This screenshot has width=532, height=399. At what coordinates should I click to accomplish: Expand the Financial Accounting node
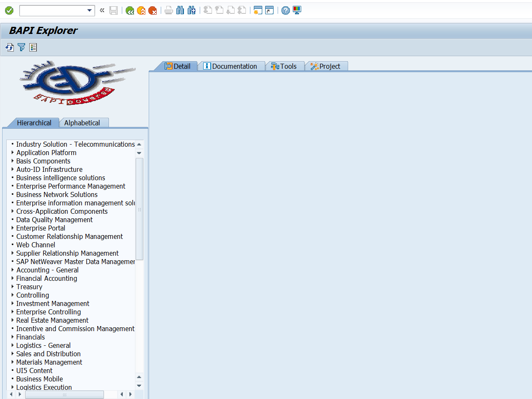pos(13,278)
